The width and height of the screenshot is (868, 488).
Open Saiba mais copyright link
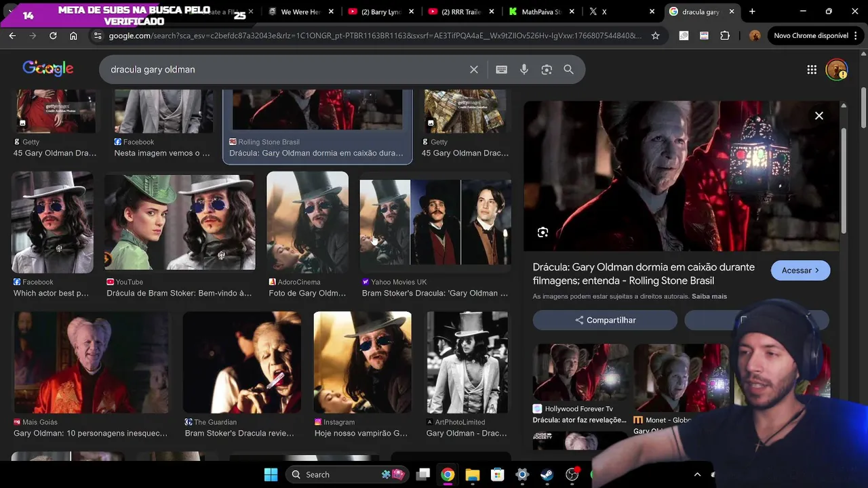coord(709,296)
